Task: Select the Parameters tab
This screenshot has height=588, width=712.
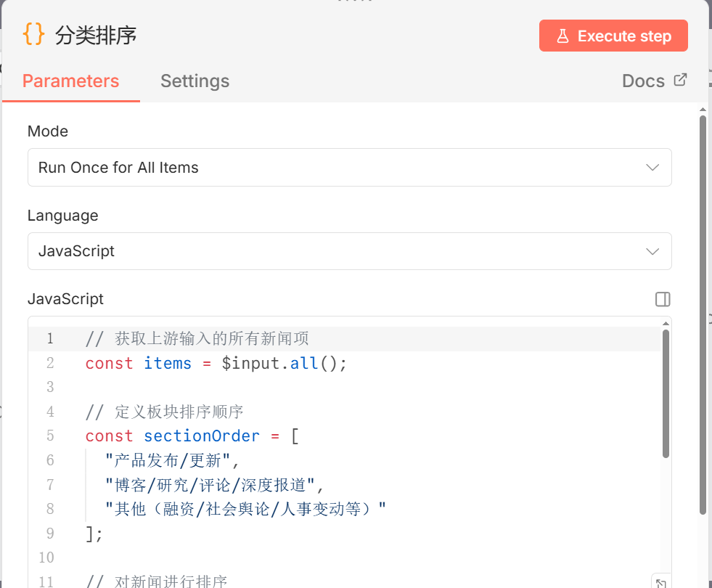Action: point(70,81)
